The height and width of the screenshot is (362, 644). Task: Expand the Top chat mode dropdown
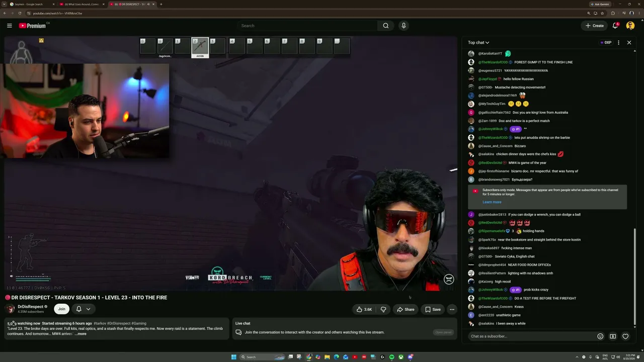pos(478,43)
